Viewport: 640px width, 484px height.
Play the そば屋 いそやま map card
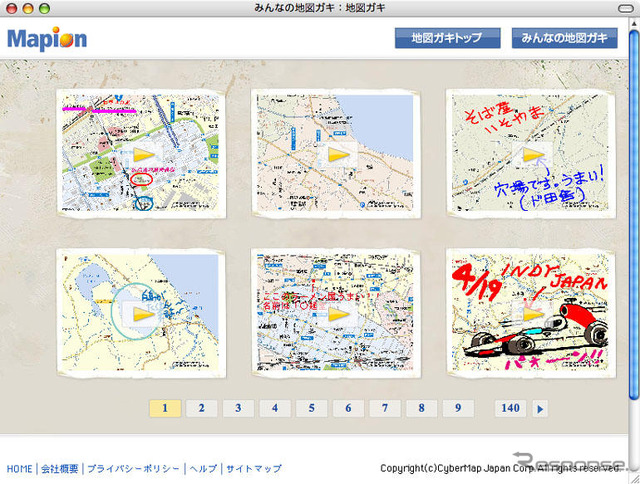point(532,155)
